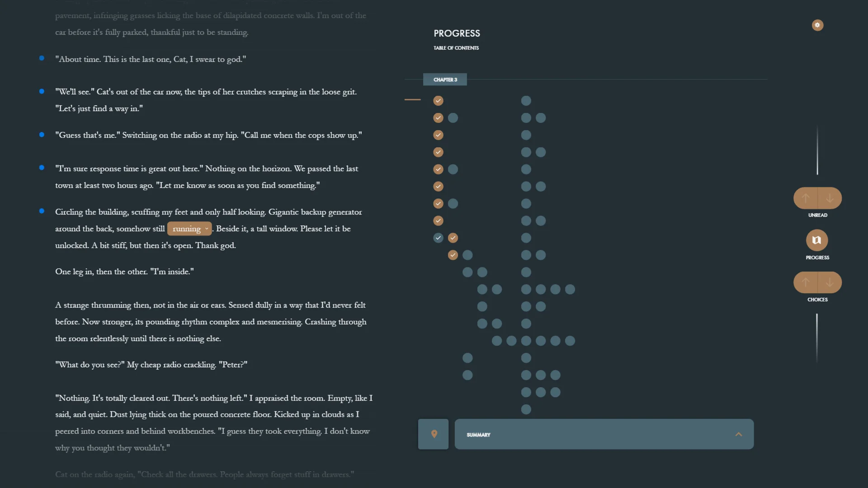868x488 pixels.
Task: Click the bottom-most unvisited node in the map
Action: [526, 409]
